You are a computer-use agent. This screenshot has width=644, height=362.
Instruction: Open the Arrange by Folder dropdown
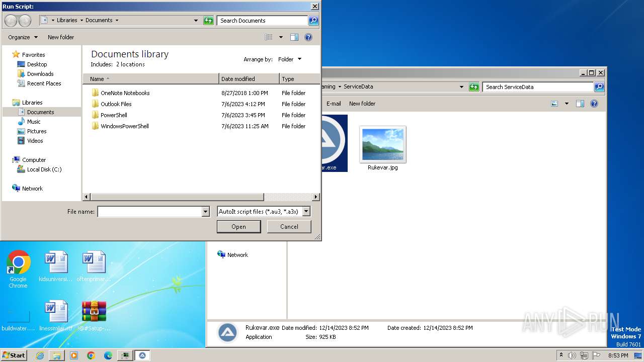[x=290, y=59]
